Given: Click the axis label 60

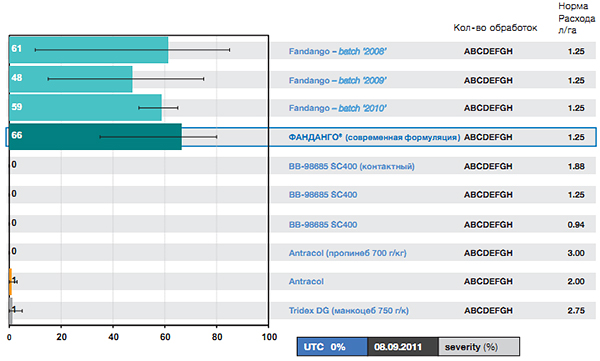Looking at the screenshot, I should [165, 337].
